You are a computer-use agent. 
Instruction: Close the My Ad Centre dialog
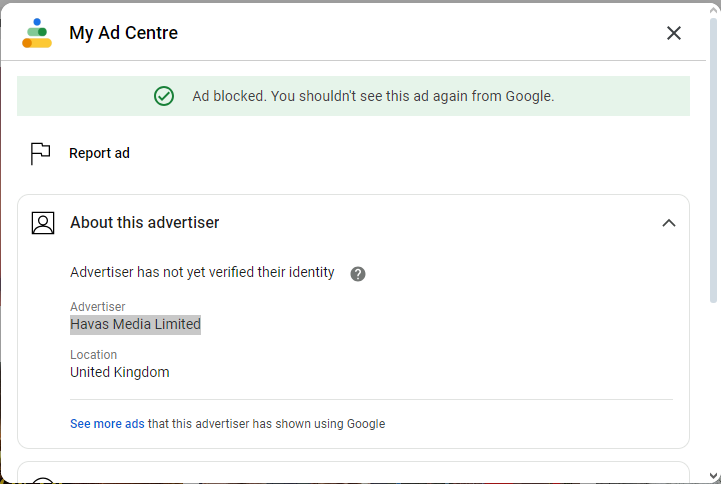coord(674,33)
